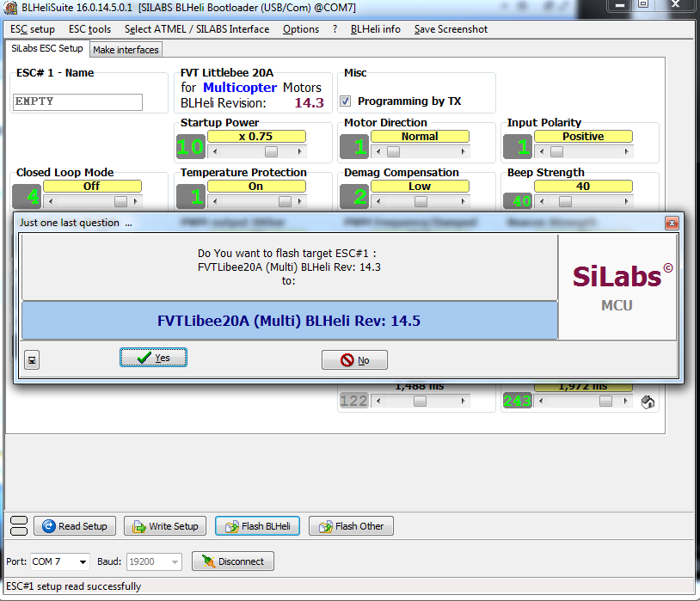
Task: Close the 'Just one last question' dialog
Action: pos(672,223)
